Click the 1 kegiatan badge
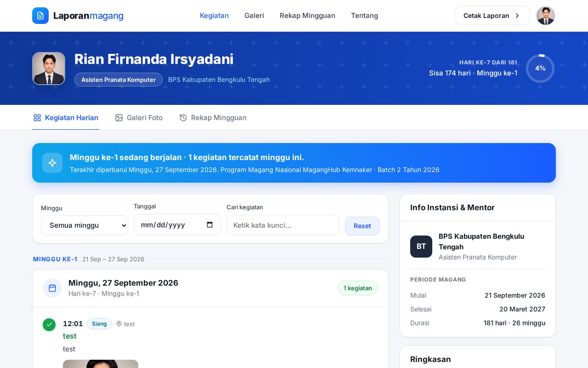This screenshot has width=588, height=368. (358, 288)
